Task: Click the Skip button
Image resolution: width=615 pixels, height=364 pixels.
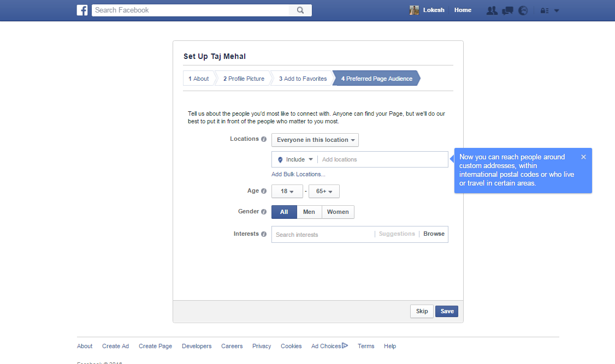Action: [422, 311]
